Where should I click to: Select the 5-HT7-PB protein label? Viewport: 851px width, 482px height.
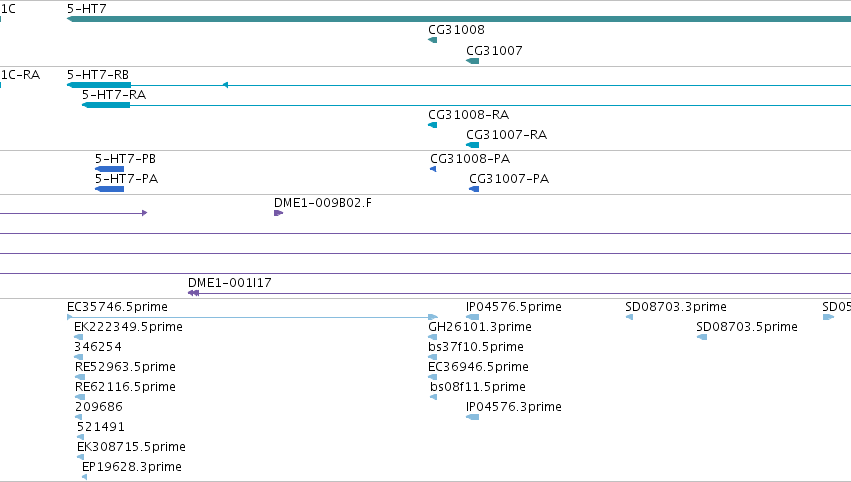pyautogui.click(x=125, y=159)
